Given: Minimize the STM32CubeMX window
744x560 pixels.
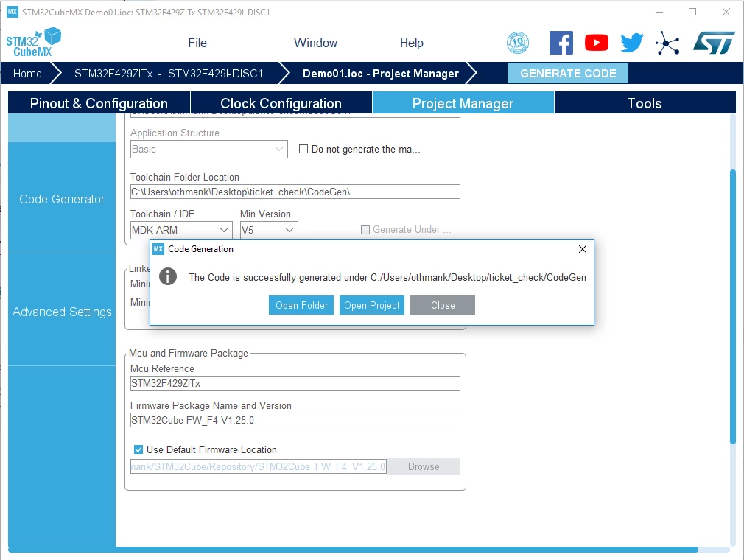Looking at the screenshot, I should coord(659,12).
